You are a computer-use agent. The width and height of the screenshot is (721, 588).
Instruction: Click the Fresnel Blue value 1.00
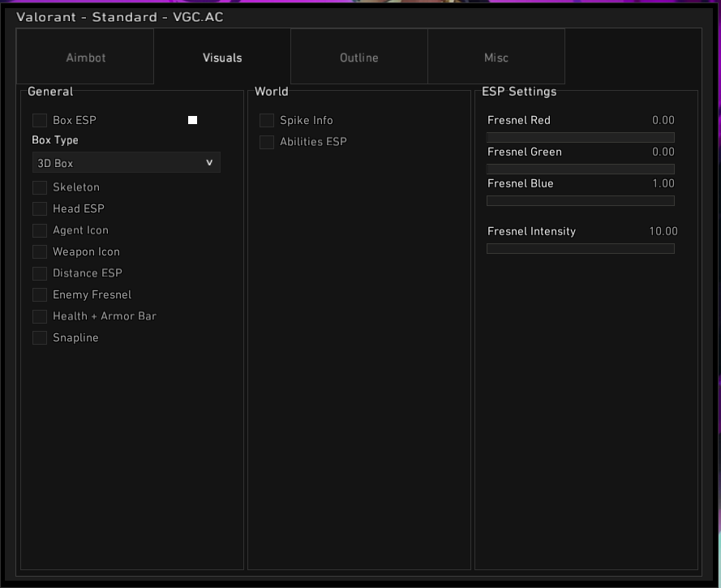(x=663, y=184)
